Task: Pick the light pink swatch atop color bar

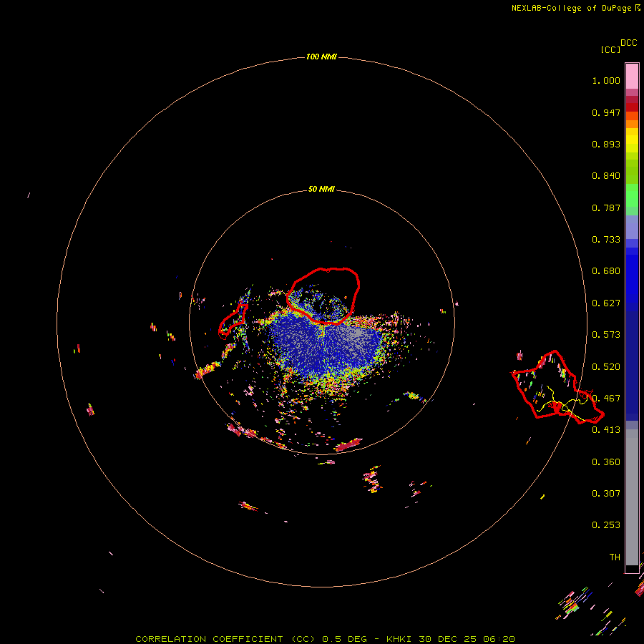Action: (x=632, y=76)
